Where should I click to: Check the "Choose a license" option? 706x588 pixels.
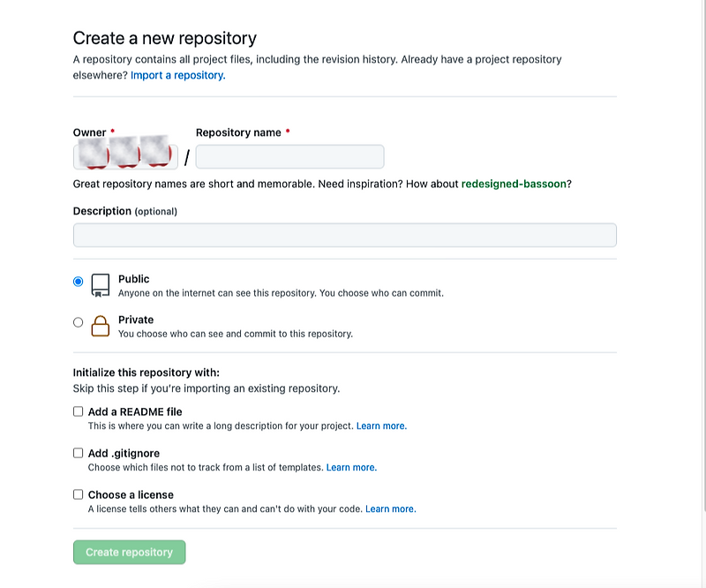pyautogui.click(x=79, y=494)
